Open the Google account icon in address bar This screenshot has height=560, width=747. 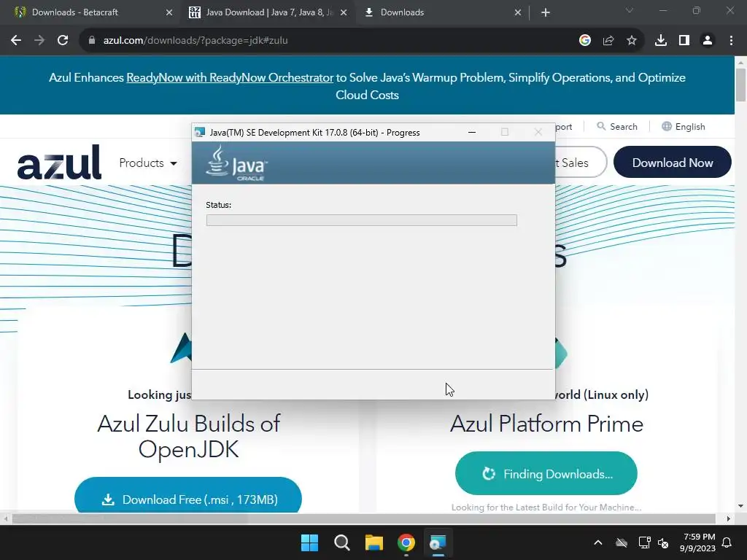click(585, 41)
